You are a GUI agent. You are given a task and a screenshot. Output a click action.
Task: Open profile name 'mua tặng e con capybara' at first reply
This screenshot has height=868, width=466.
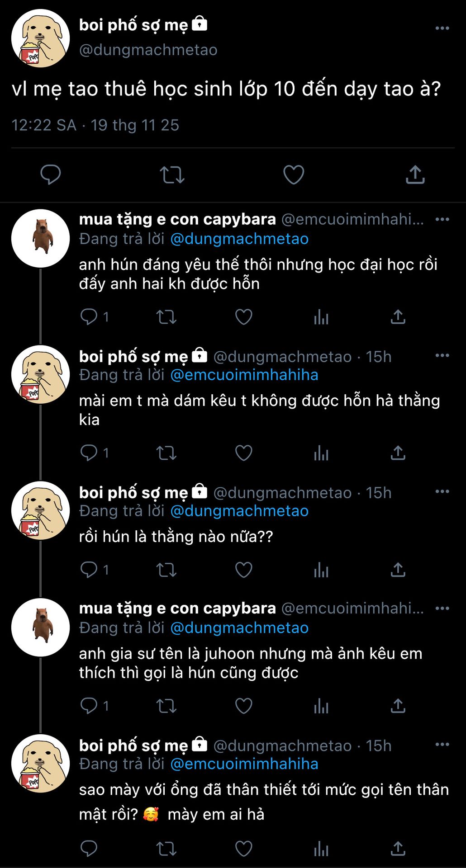[177, 219]
